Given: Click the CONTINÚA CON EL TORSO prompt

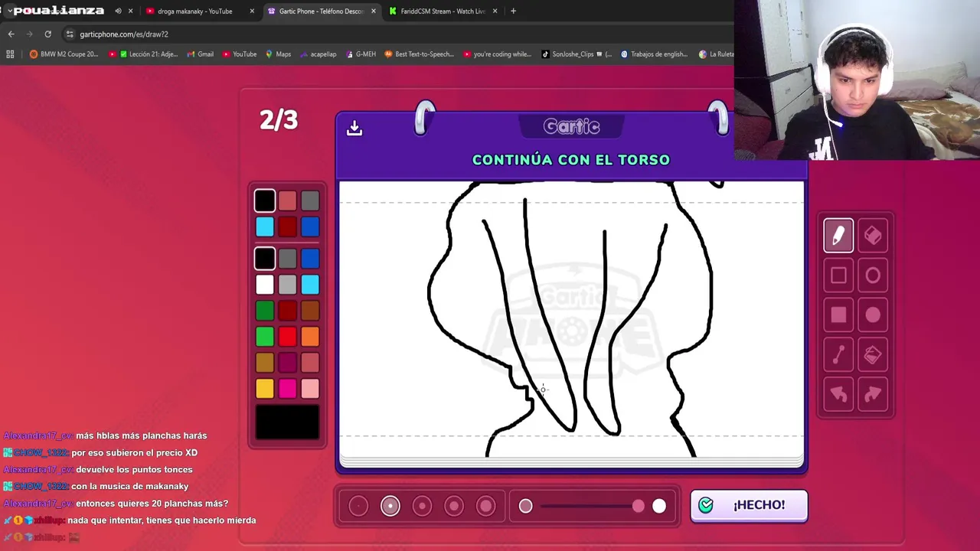Looking at the screenshot, I should 571,160.
